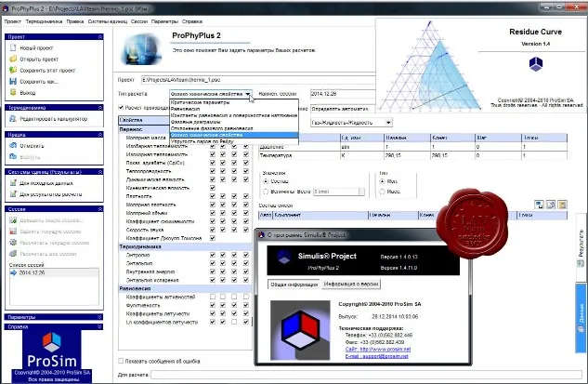Open project via the folder icon
588x384 pixels.
click(x=13, y=59)
